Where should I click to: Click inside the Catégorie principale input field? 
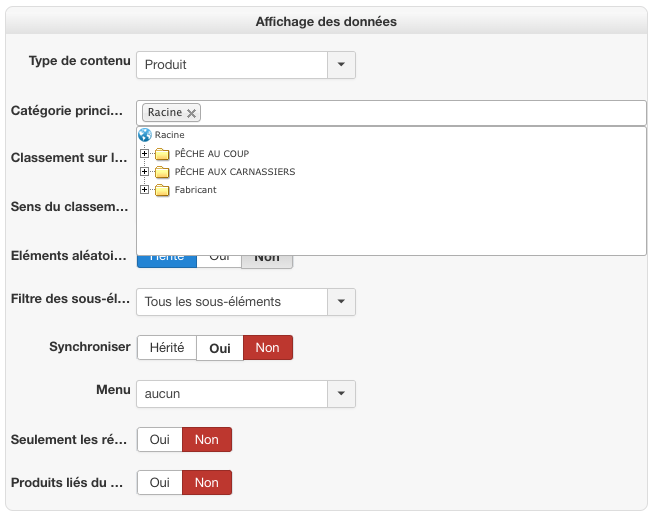(420, 113)
